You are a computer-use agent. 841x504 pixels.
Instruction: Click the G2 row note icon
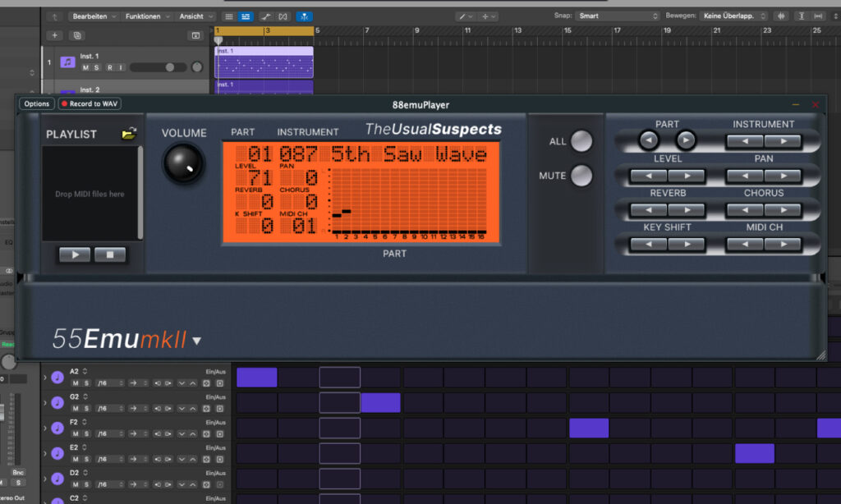point(57,403)
